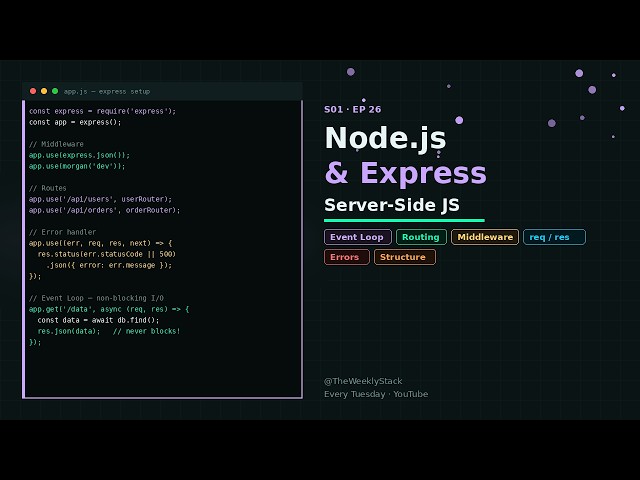This screenshot has width=640, height=480.
Task: Click code line 'const app = express();'
Action: click(75, 122)
